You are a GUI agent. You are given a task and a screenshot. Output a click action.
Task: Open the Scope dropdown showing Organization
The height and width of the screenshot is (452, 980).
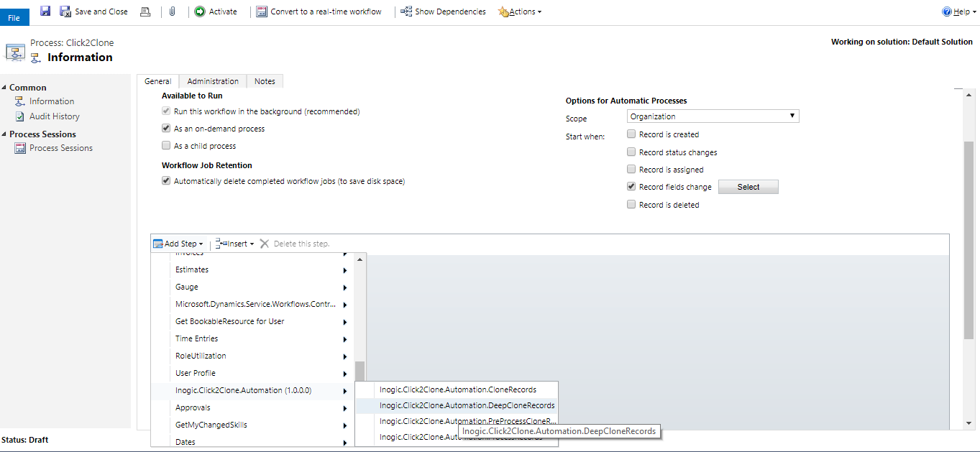pos(713,116)
